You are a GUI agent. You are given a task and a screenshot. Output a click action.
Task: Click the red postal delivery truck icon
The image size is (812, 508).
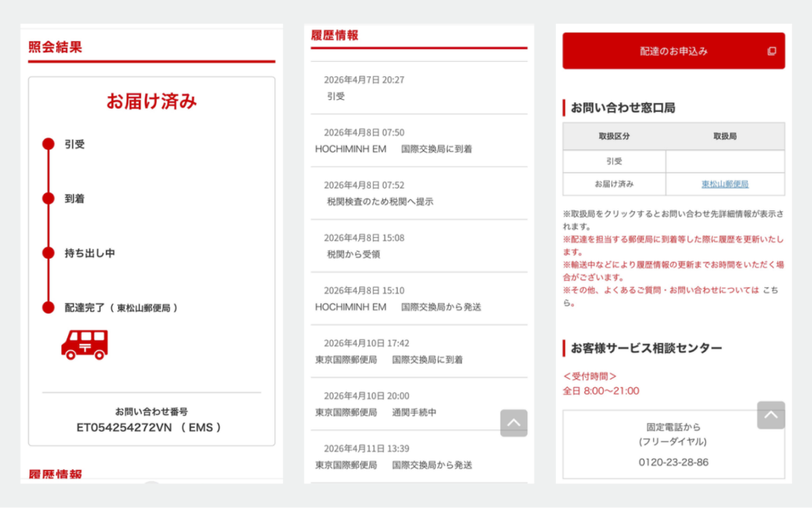tap(84, 344)
